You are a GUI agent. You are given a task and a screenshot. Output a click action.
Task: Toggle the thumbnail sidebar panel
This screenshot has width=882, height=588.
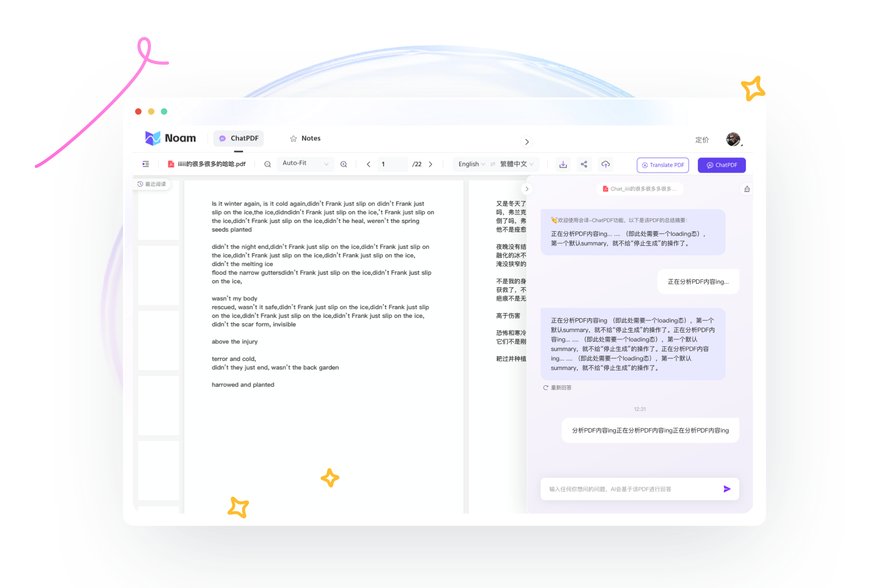[x=145, y=164]
